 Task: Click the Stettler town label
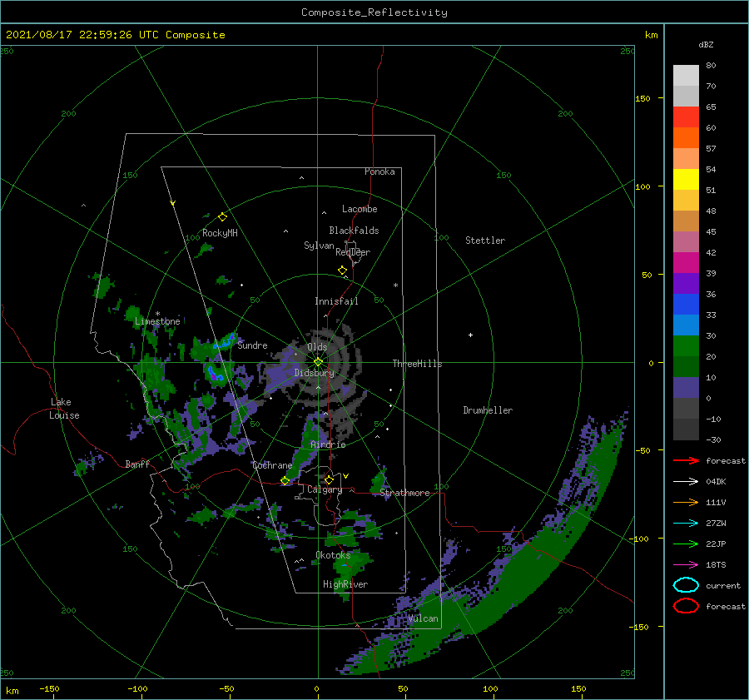pos(485,241)
